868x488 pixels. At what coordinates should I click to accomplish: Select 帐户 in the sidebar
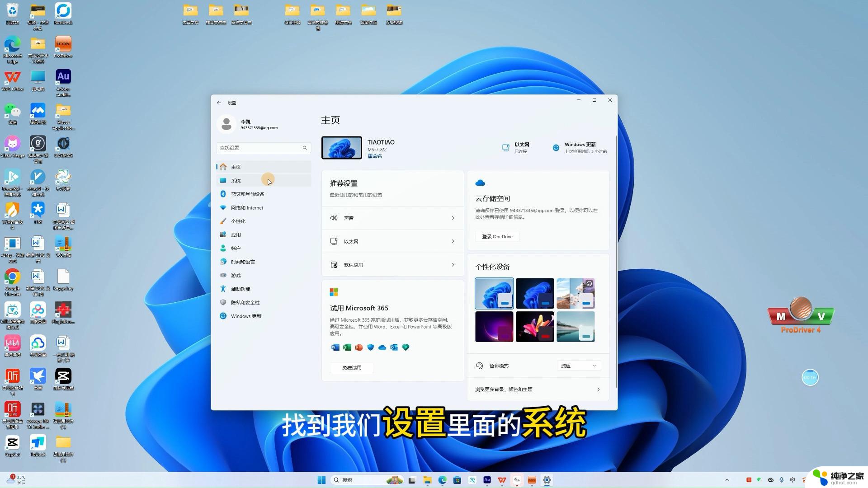[264, 248]
